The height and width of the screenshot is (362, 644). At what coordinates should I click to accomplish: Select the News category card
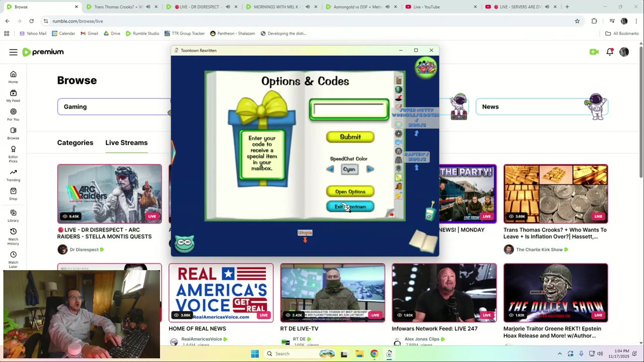542,107
